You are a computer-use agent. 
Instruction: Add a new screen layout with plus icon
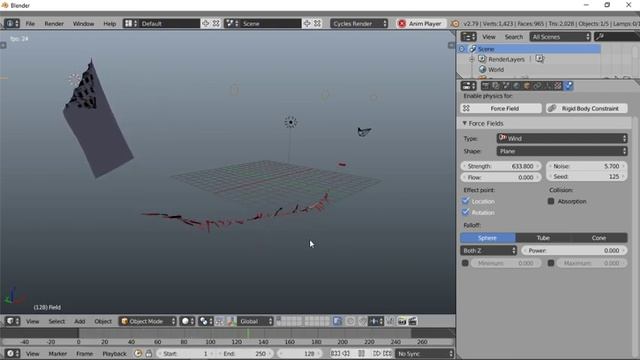coord(206,23)
